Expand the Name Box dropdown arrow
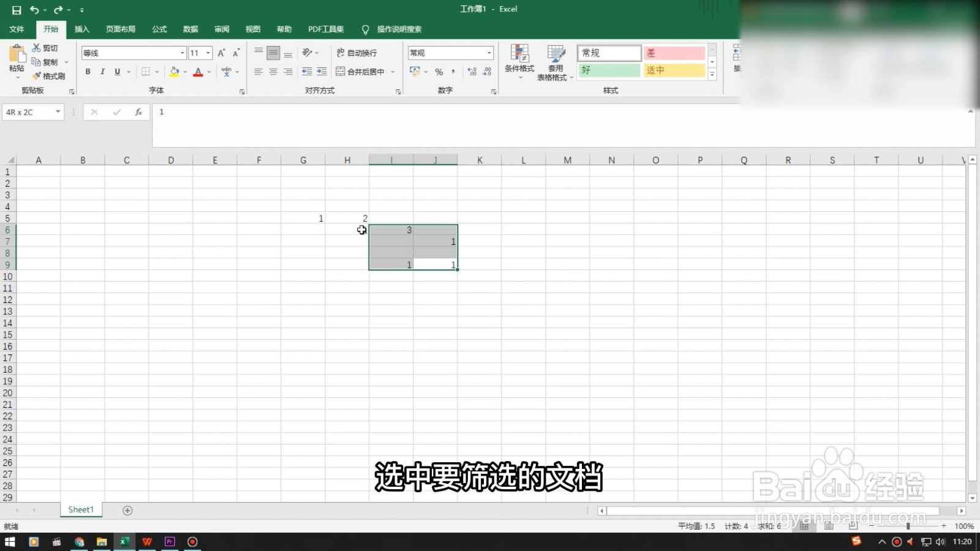Screen dimensions: 980x551 (x=58, y=112)
